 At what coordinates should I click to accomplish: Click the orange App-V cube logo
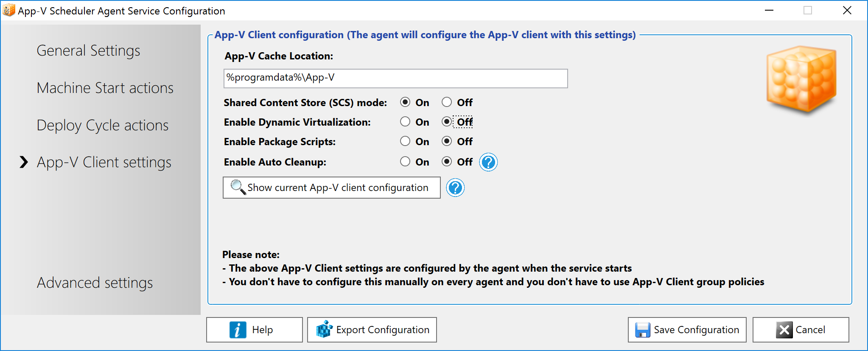click(x=801, y=79)
